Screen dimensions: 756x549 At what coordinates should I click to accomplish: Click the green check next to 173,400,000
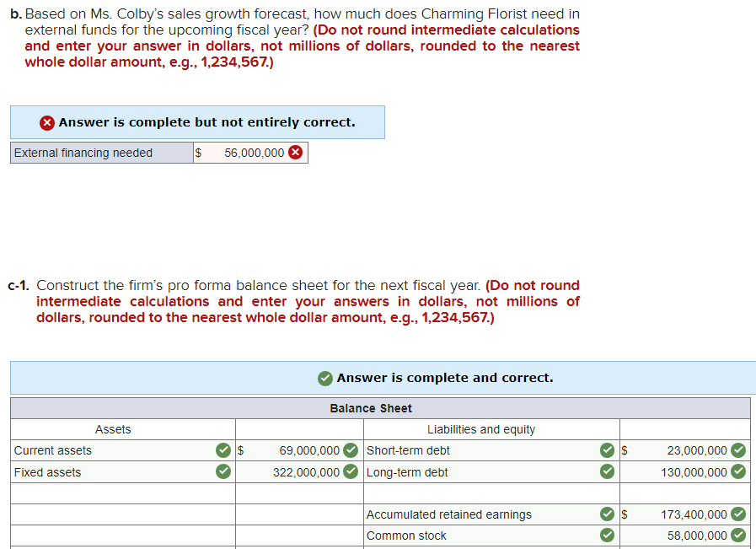[x=738, y=514]
